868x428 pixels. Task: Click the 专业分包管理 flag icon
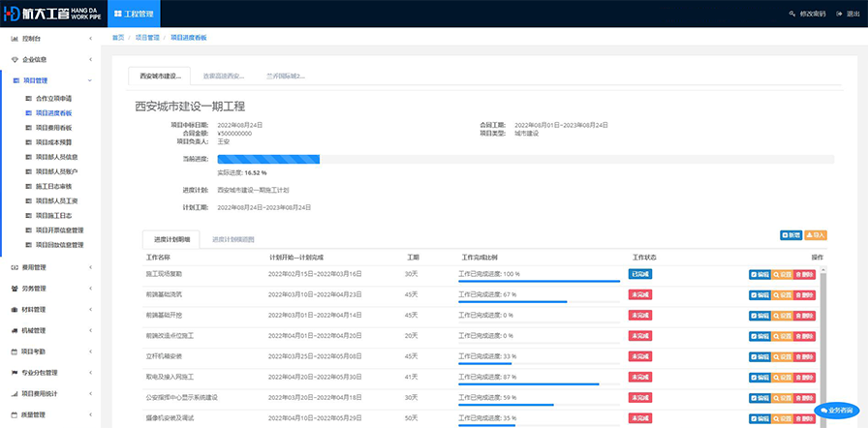(x=14, y=373)
